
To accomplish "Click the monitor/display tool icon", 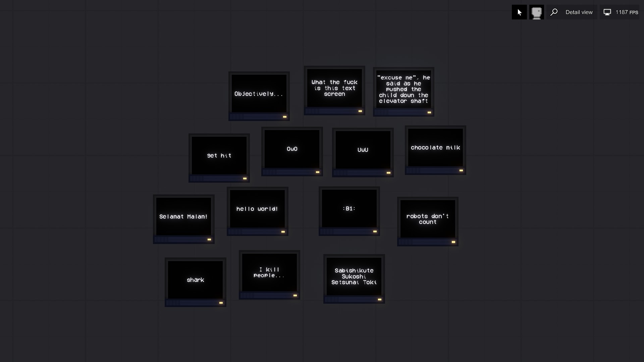I will click(x=537, y=12).
